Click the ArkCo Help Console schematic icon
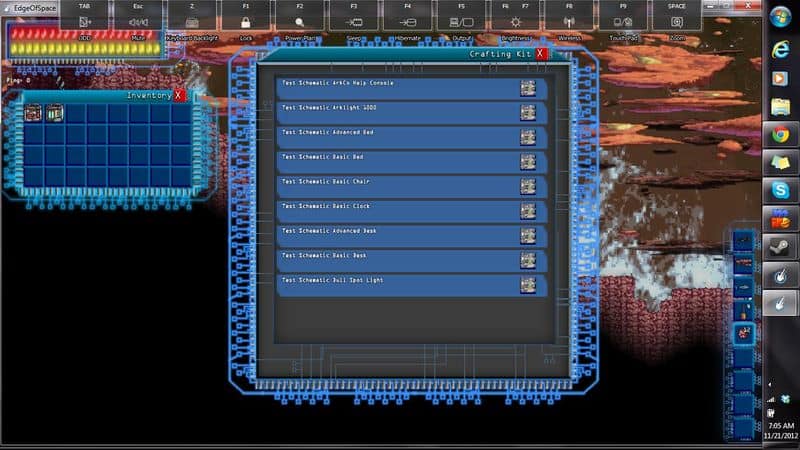Viewport: 800px width, 450px height. 528,88
